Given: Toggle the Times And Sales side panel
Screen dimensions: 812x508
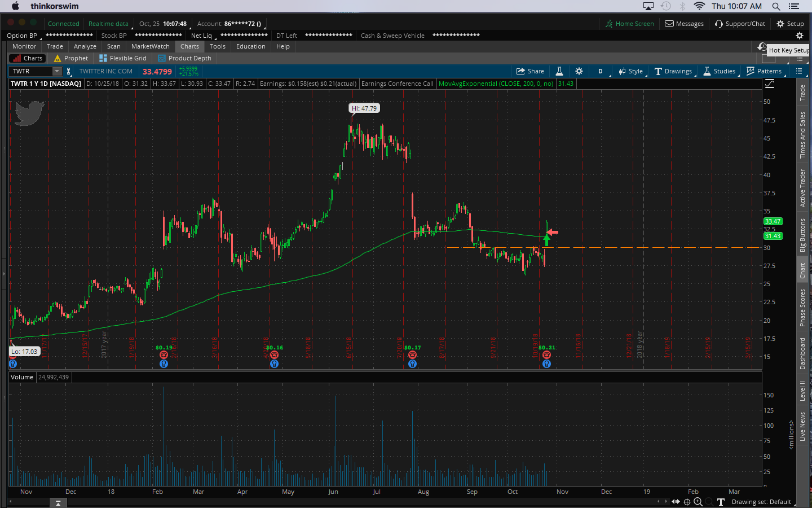Looking at the screenshot, I should click(802, 135).
